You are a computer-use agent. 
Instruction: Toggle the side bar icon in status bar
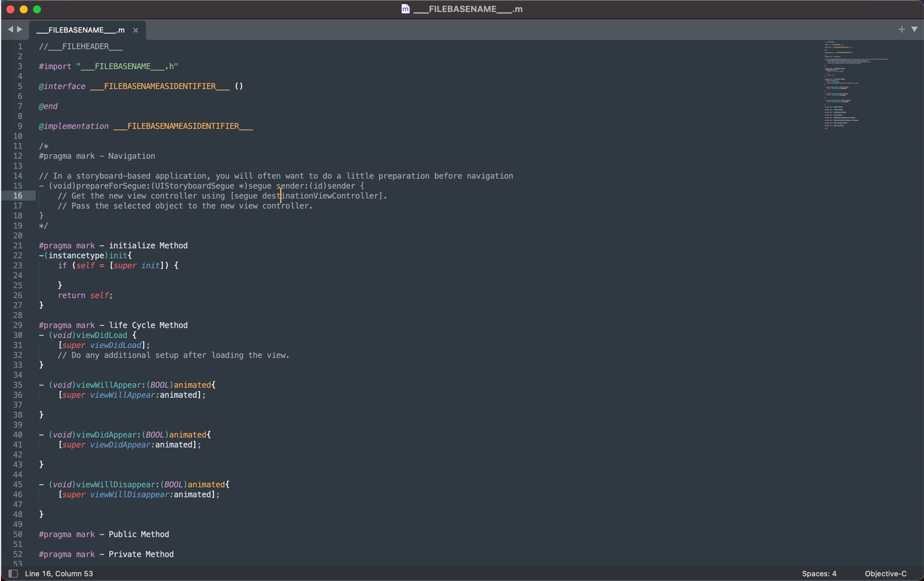13,574
